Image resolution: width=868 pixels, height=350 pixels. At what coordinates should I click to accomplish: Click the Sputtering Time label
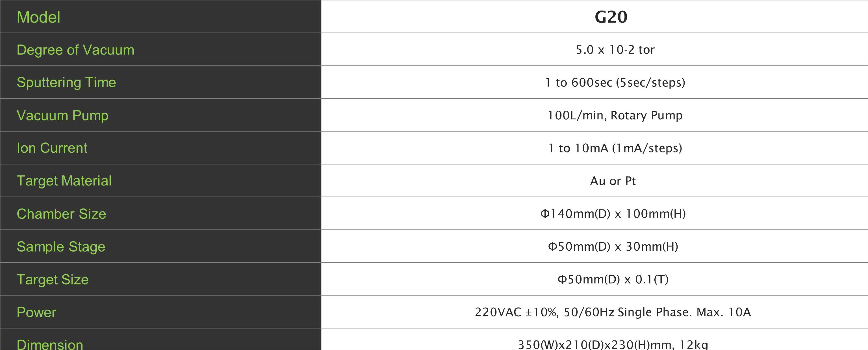click(66, 82)
